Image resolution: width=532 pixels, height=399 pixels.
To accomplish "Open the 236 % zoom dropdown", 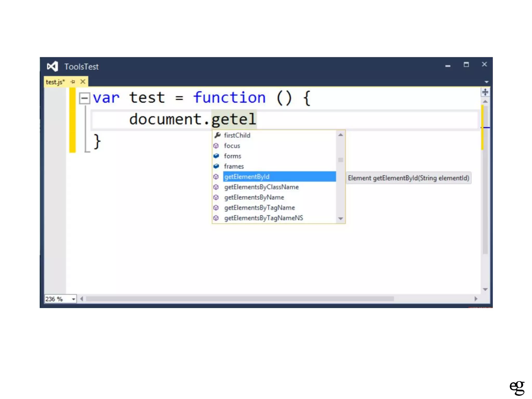I will pos(74,299).
